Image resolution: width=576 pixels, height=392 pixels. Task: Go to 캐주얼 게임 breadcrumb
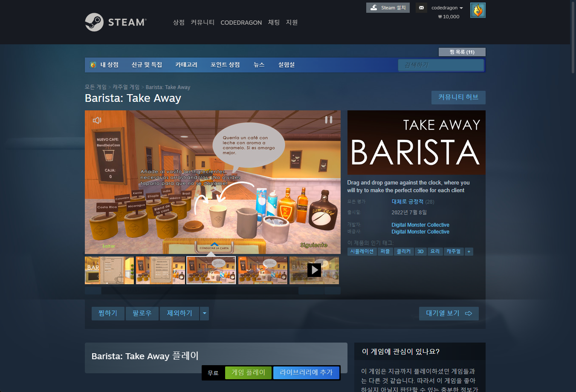(126, 87)
